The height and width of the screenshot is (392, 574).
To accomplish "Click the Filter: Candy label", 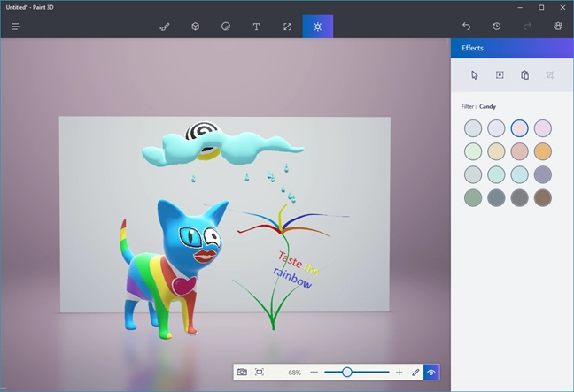I will click(478, 106).
